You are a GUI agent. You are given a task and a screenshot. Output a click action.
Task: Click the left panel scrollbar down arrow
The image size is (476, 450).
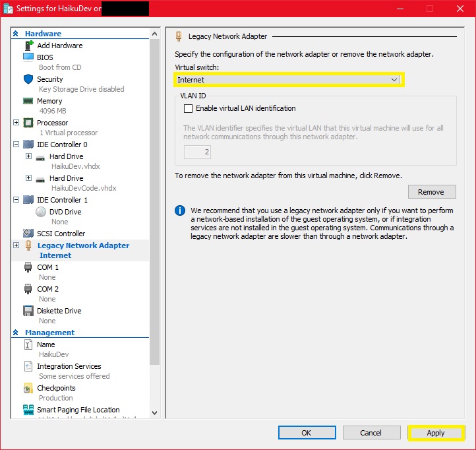(x=155, y=413)
